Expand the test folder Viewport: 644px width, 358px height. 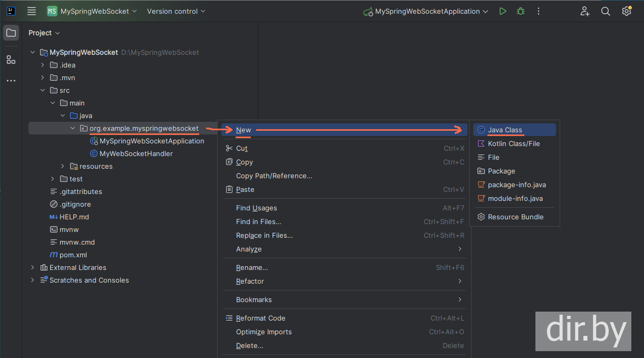pos(53,179)
